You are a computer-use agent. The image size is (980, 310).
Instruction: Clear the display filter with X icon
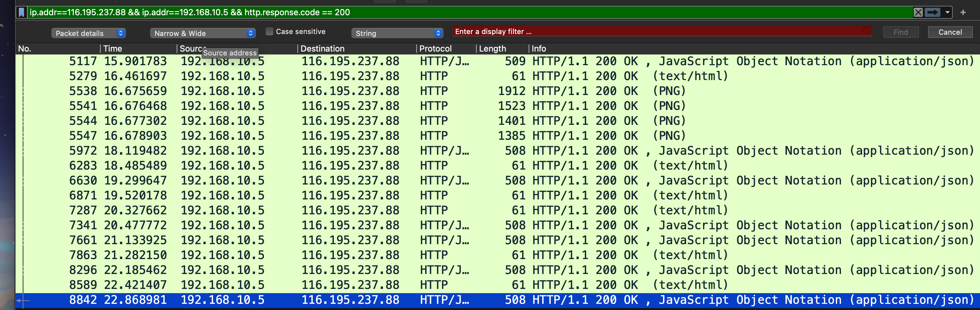(918, 13)
